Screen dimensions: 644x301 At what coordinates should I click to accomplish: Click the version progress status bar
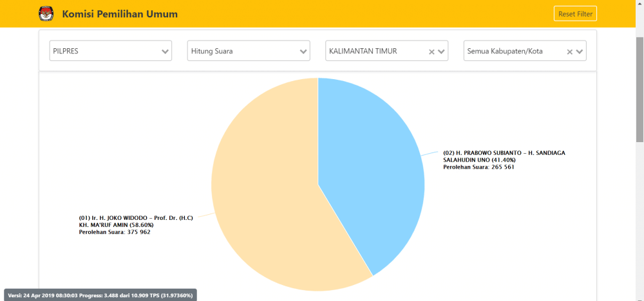100,295
